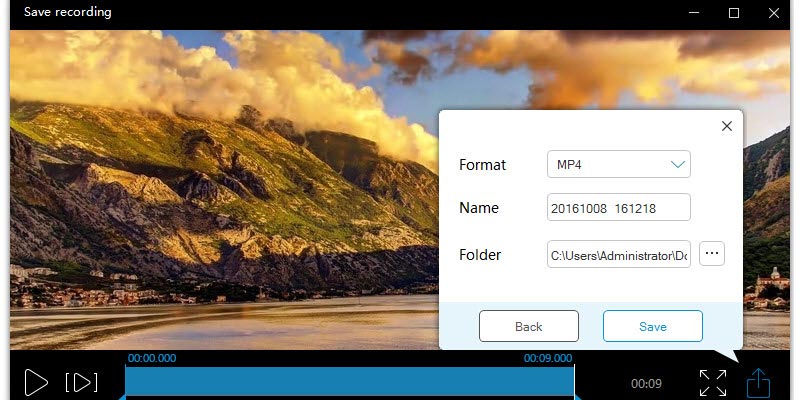Maximize the Save recording window

tap(734, 13)
